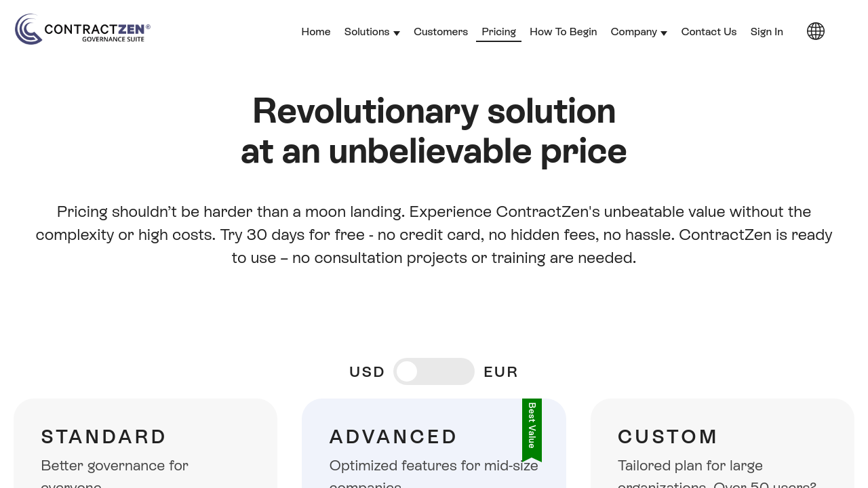868x488 pixels.
Task: Go to the Home page
Action: pos(316,32)
